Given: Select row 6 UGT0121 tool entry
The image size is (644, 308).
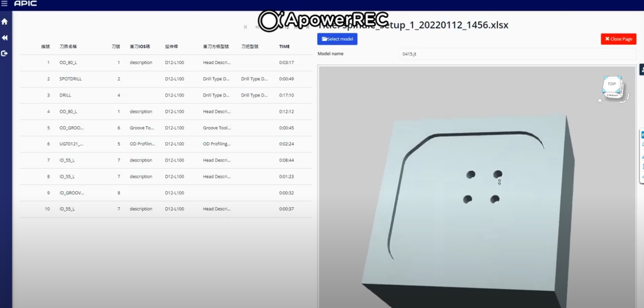Looking at the screenshot, I should point(71,144).
